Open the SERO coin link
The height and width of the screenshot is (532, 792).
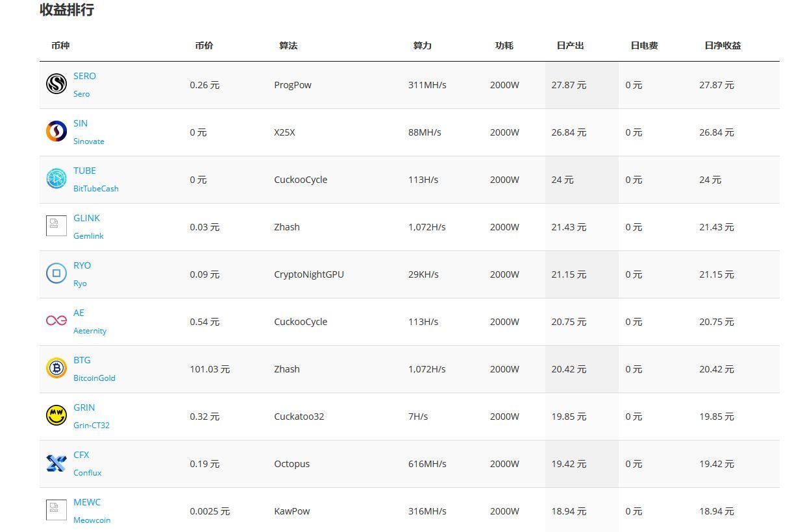click(84, 76)
